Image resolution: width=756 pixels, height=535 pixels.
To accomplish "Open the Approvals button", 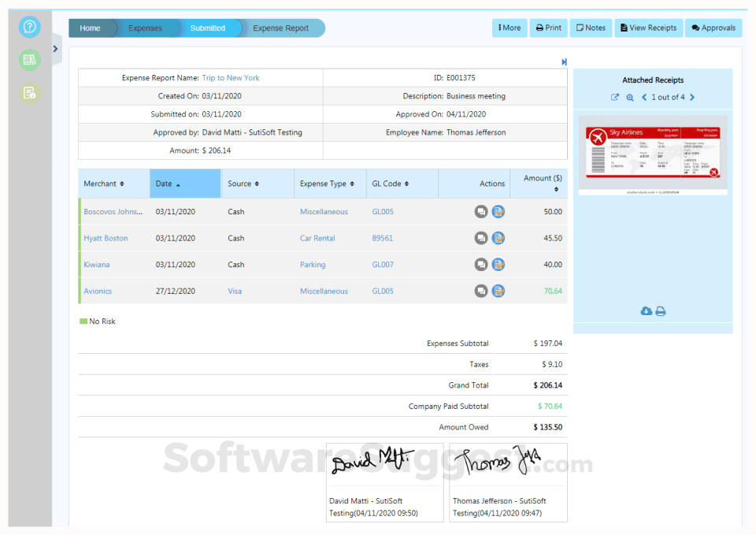I will point(713,28).
